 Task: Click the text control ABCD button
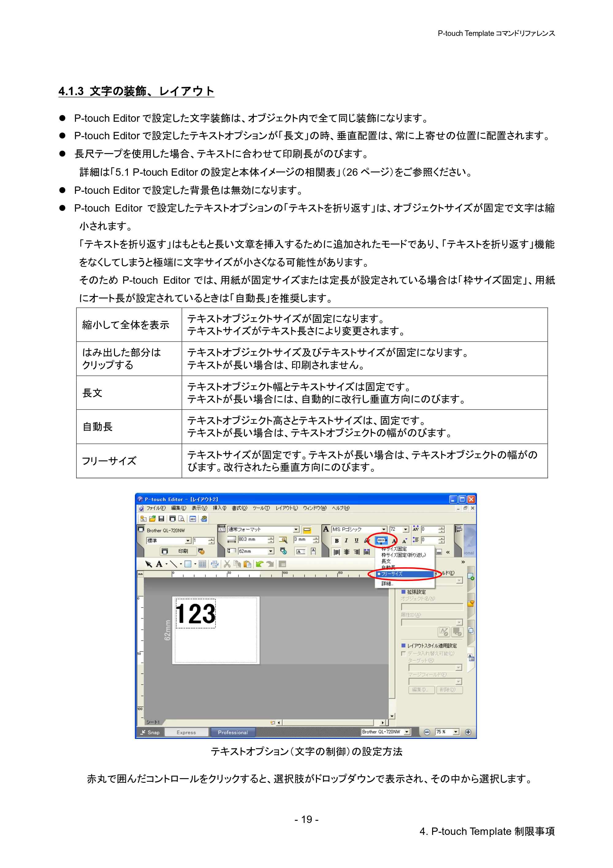[x=382, y=541]
